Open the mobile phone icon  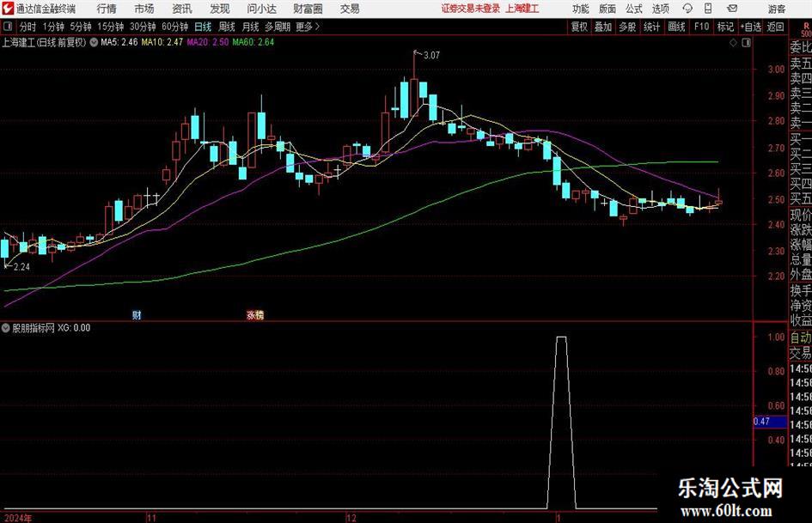(708, 9)
